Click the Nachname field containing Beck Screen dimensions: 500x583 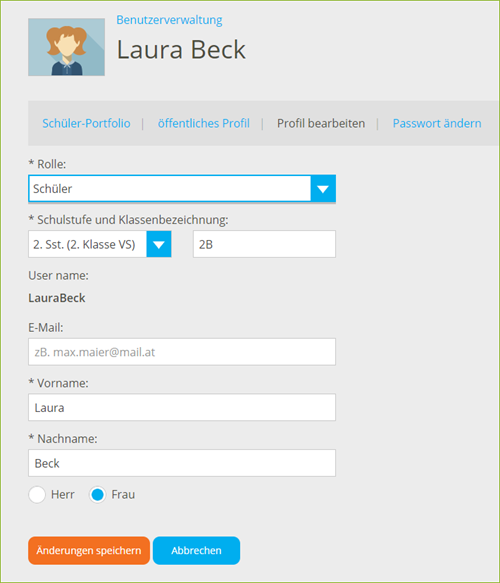tap(182, 463)
